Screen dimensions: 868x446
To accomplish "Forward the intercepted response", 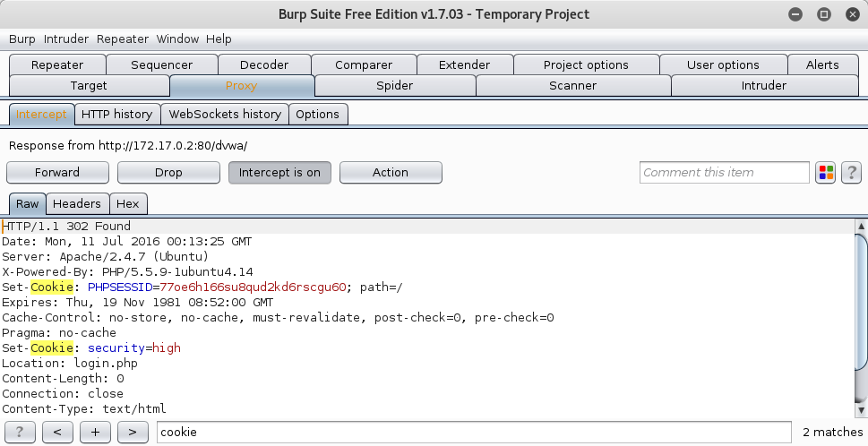I will click(x=57, y=173).
